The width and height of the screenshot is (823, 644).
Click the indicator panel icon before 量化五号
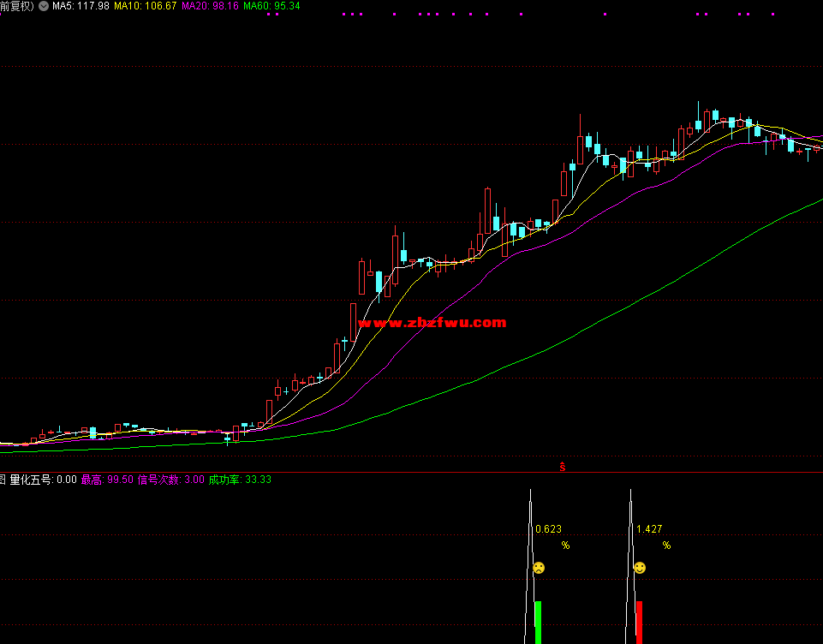[x=3, y=480]
